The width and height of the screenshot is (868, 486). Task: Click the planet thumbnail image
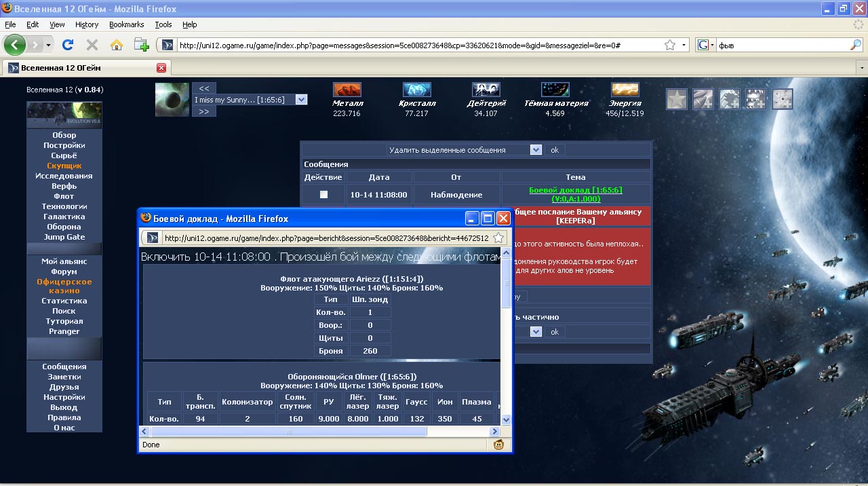[x=172, y=100]
